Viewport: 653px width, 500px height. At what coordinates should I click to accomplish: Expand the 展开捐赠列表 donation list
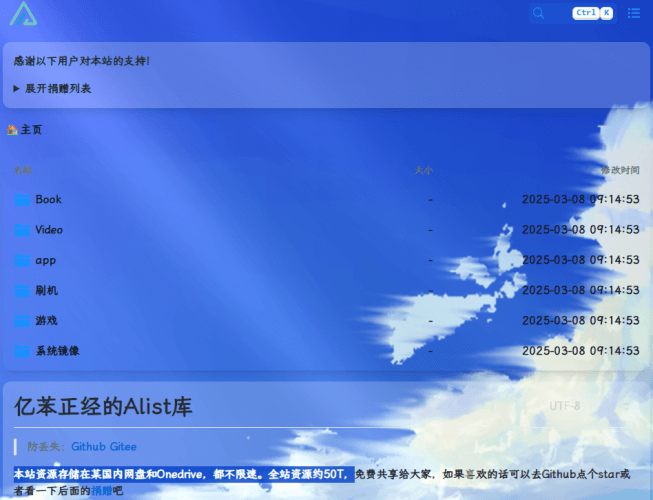(x=52, y=88)
